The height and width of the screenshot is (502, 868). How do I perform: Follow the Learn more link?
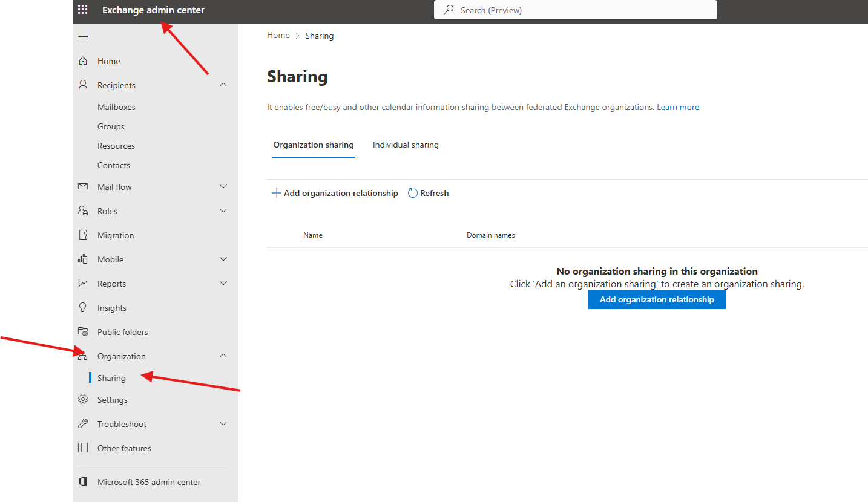678,107
